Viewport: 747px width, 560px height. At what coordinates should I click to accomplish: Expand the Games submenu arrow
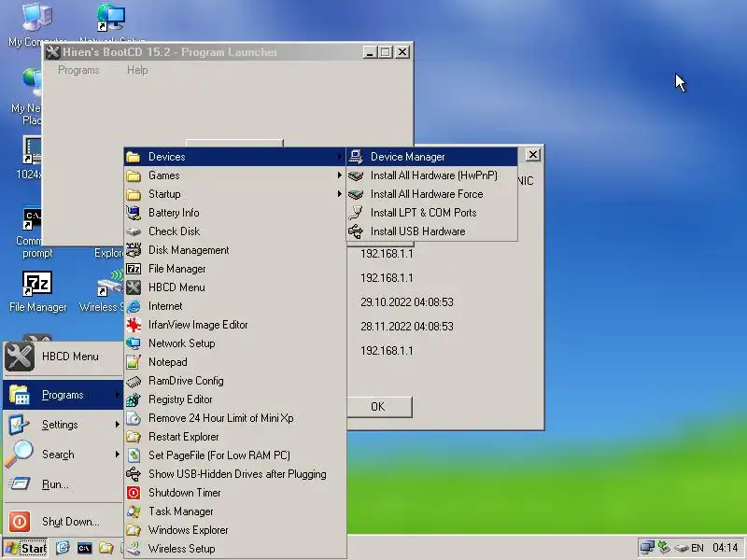[339, 175]
